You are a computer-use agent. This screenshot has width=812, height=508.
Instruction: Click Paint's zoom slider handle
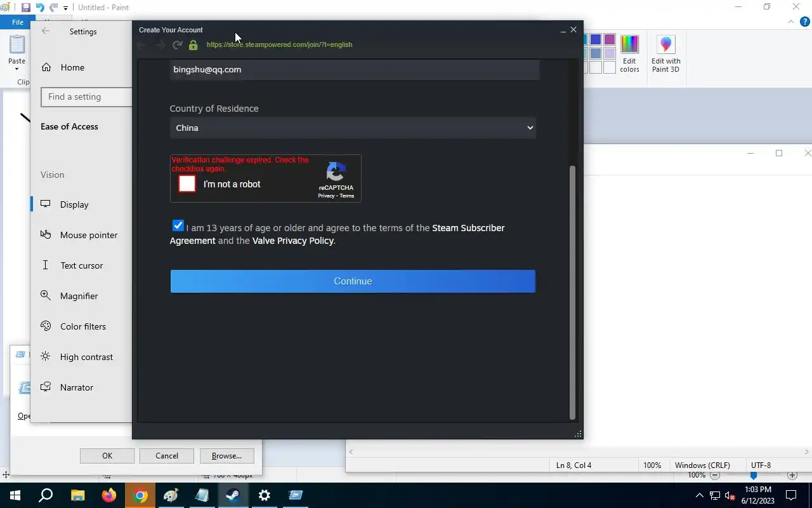754,475
